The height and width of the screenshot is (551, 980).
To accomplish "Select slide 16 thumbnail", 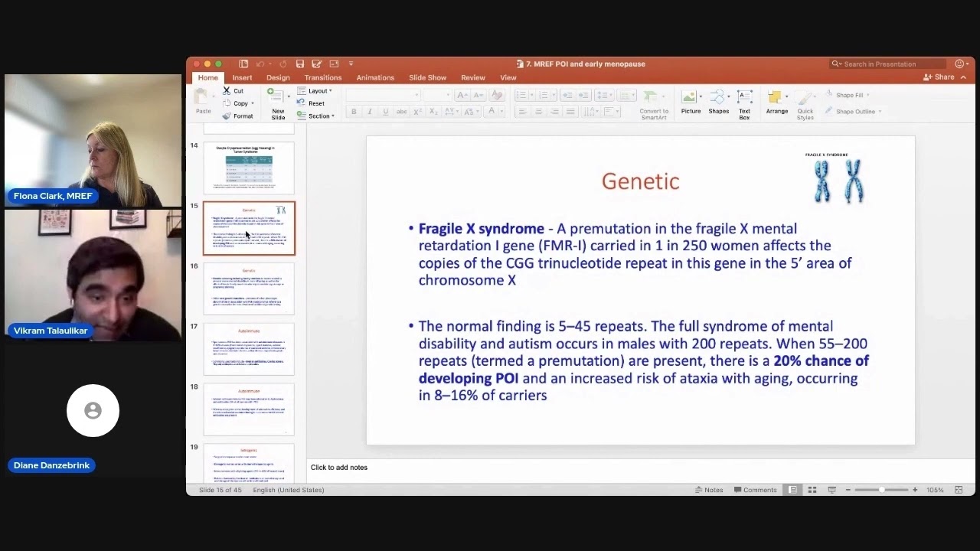I will coord(249,289).
